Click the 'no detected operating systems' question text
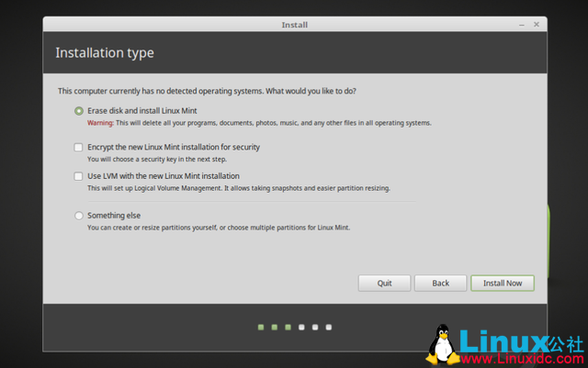The width and height of the screenshot is (588, 368). click(x=207, y=91)
